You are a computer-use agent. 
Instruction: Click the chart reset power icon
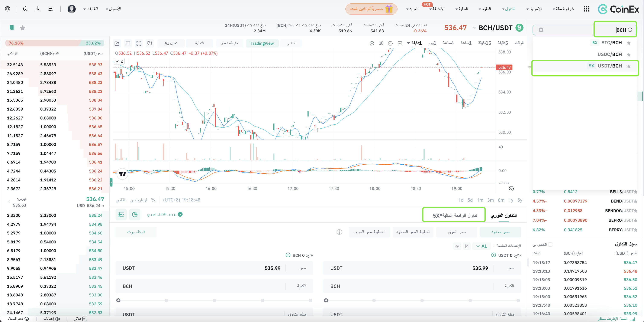click(x=150, y=43)
